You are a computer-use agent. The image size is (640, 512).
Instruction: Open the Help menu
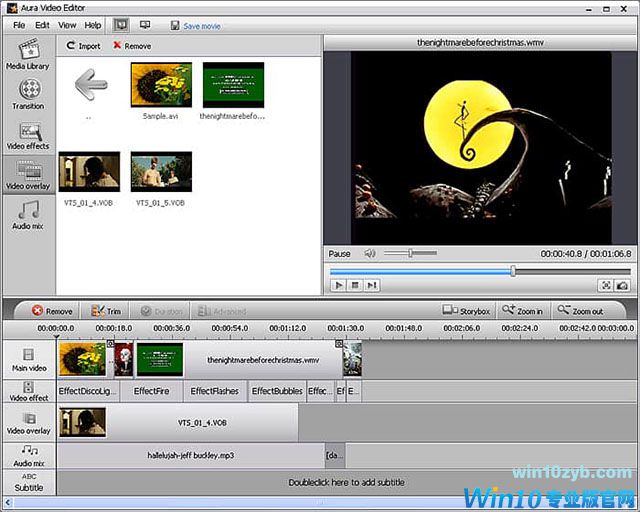(93, 25)
